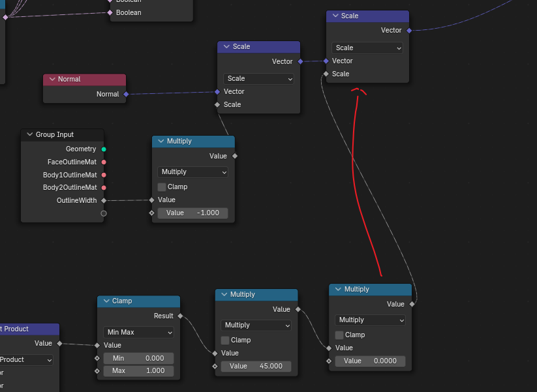Screen dimensions: 537x392
Task: Click the Normal node's output socket
Action: tap(126, 94)
